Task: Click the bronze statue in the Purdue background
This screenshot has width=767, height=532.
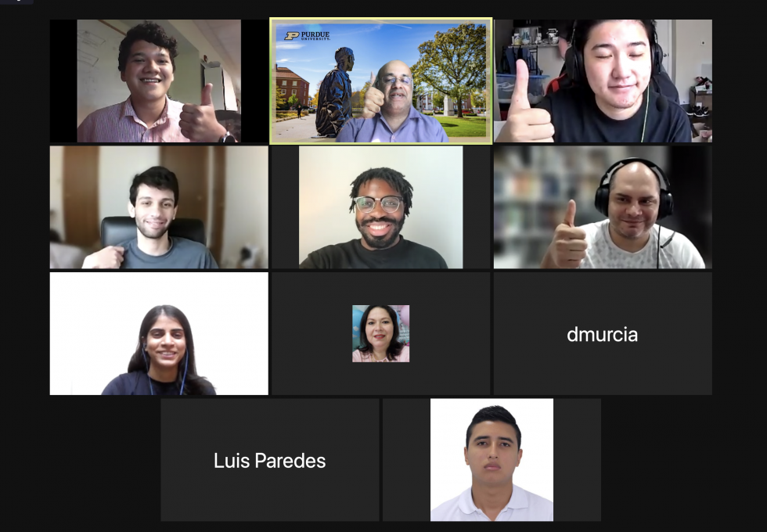Action: [334, 92]
